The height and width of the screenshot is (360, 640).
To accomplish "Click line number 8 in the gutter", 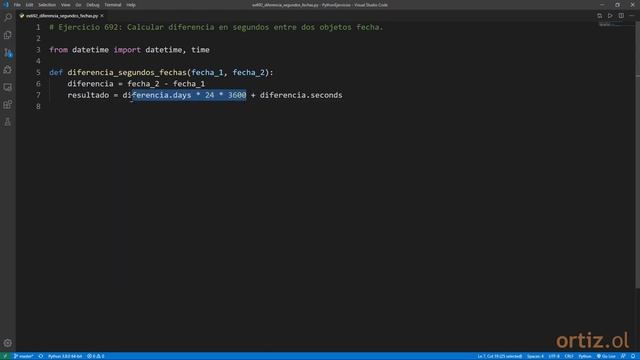I will [x=38, y=107].
